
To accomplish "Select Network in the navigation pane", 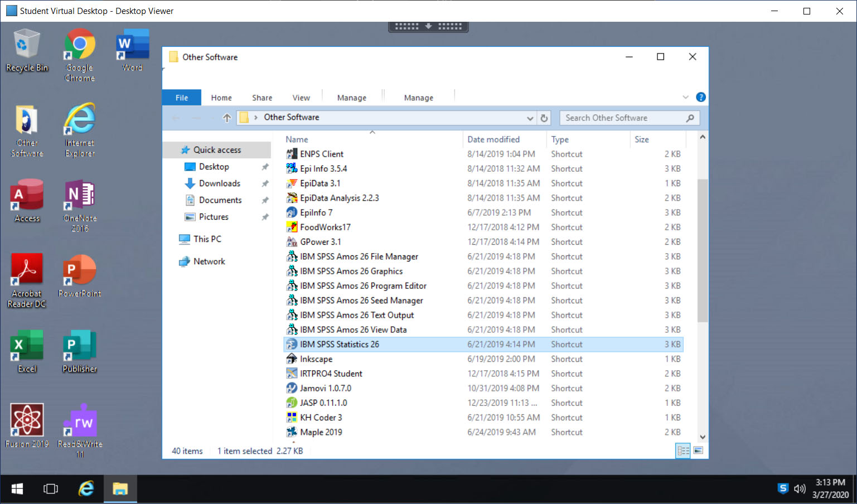I will point(209,261).
